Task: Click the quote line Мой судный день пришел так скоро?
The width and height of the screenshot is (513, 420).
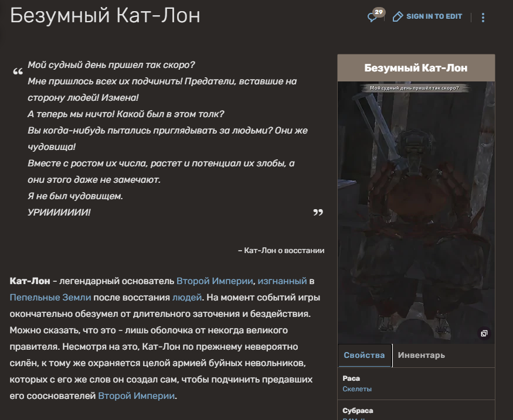Action: point(111,64)
